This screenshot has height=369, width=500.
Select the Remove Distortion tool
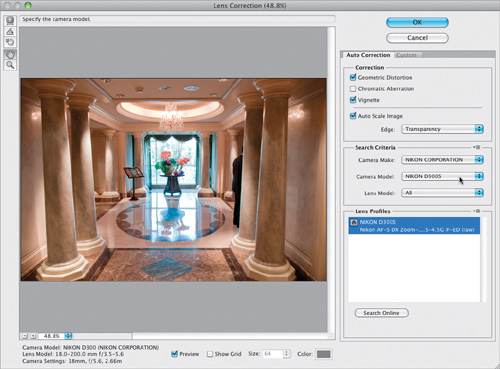[x=10, y=20]
